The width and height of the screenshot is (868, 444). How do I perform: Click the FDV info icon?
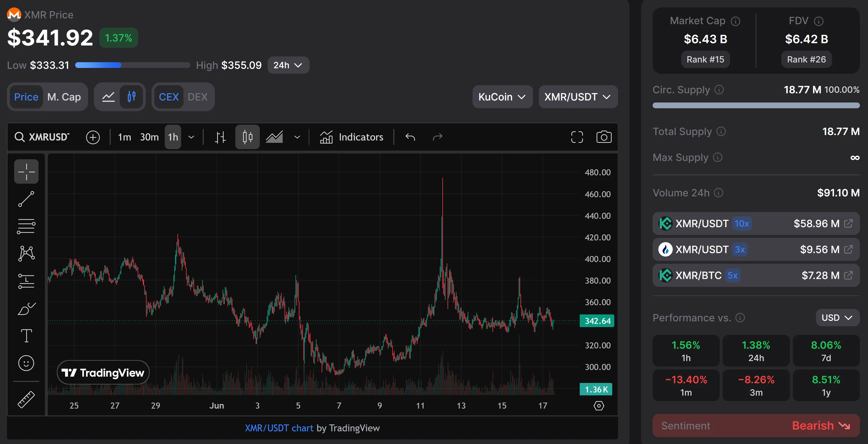(818, 21)
